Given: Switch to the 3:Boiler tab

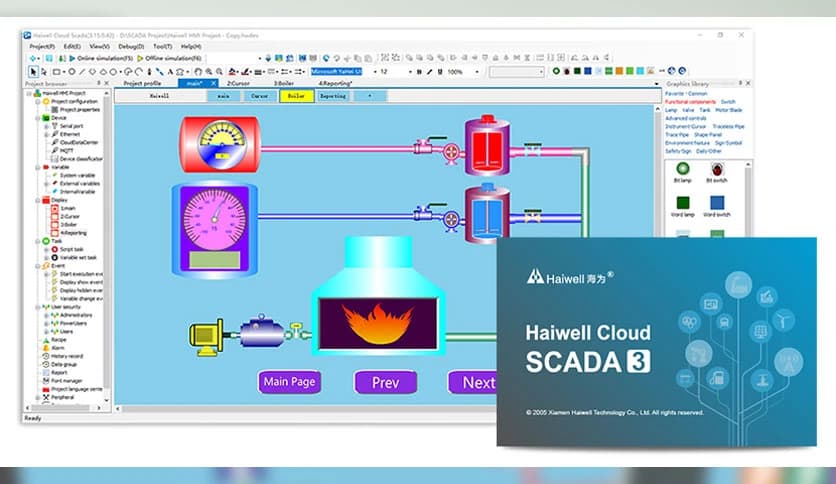Looking at the screenshot, I should pyautogui.click(x=284, y=84).
